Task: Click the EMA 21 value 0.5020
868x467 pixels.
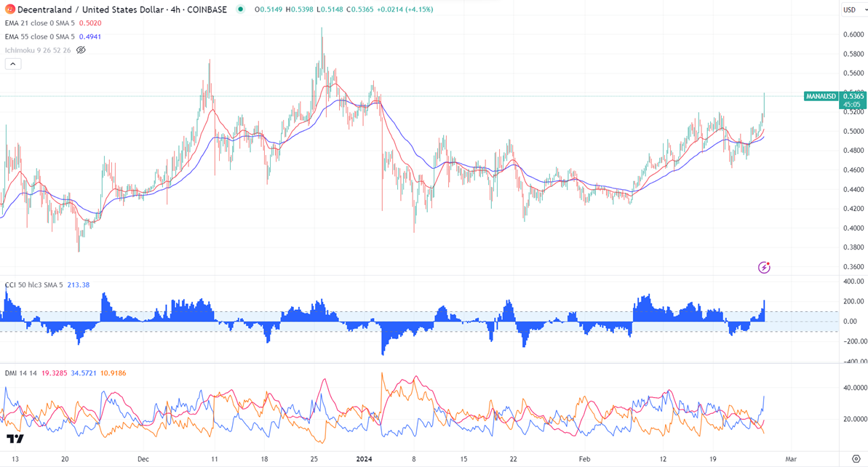Action: click(90, 23)
